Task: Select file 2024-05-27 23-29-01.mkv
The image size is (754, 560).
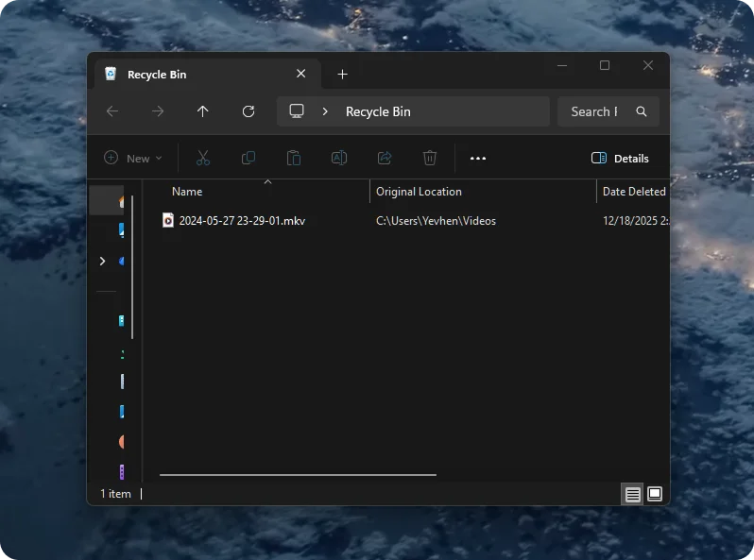Action: point(242,221)
